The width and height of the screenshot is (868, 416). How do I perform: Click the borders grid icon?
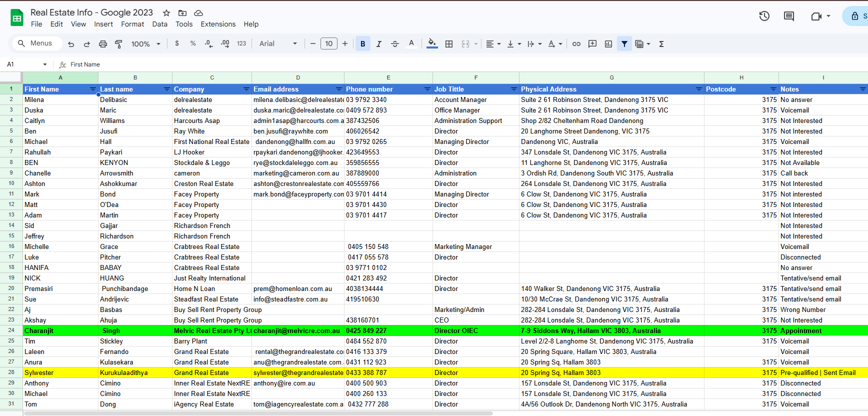[x=449, y=44]
